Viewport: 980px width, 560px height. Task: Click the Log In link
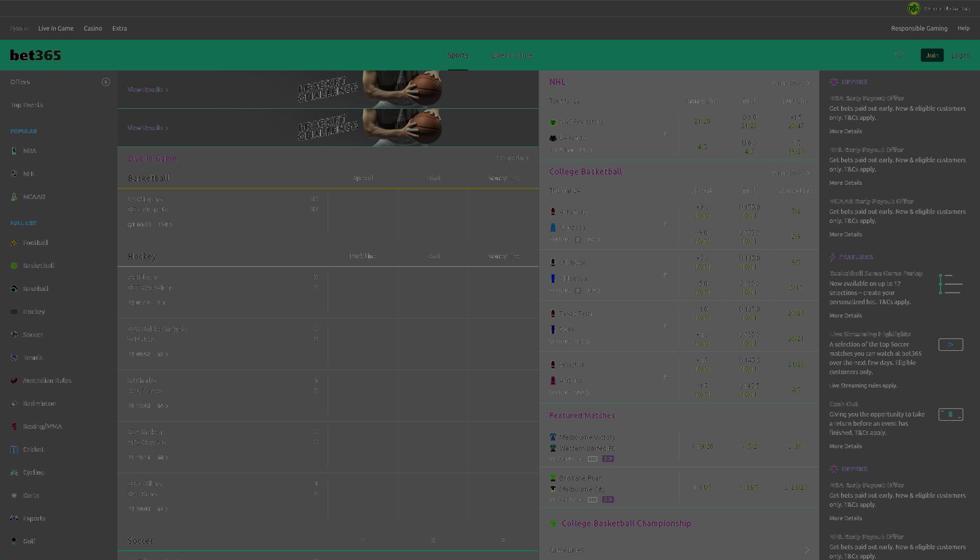pos(960,55)
